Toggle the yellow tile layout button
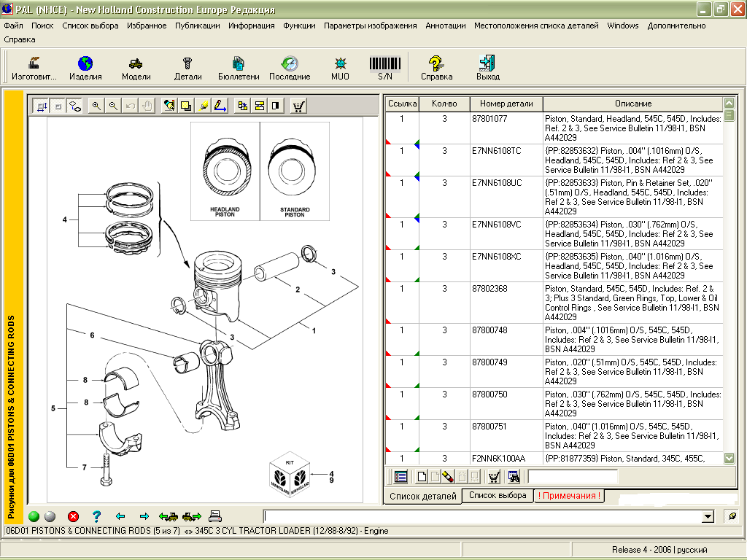This screenshot has height=560, width=747. point(242,106)
